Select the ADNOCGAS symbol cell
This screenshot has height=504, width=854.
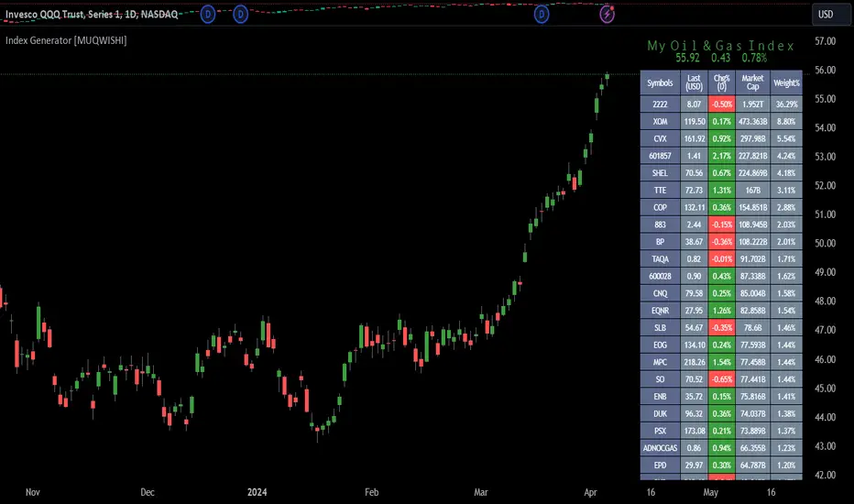click(x=660, y=448)
